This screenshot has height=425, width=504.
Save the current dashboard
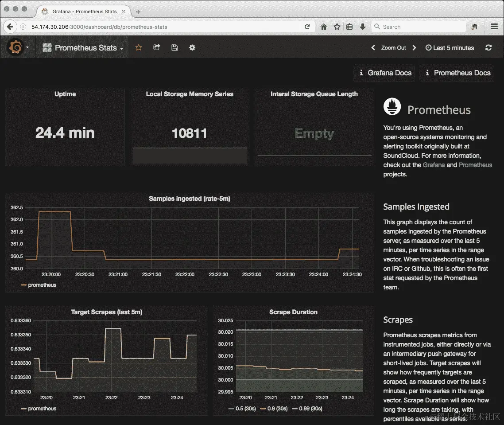[174, 47]
